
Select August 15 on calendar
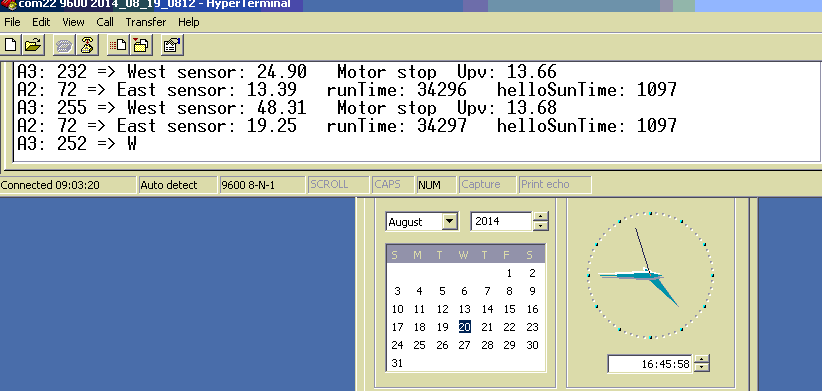[x=510, y=309]
